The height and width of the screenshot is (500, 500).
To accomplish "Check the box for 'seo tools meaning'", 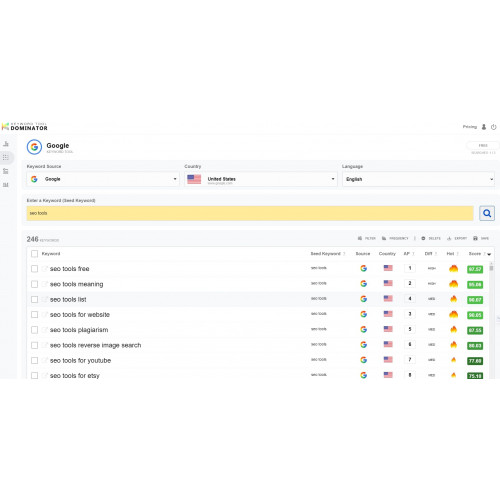I will pyautogui.click(x=34, y=284).
